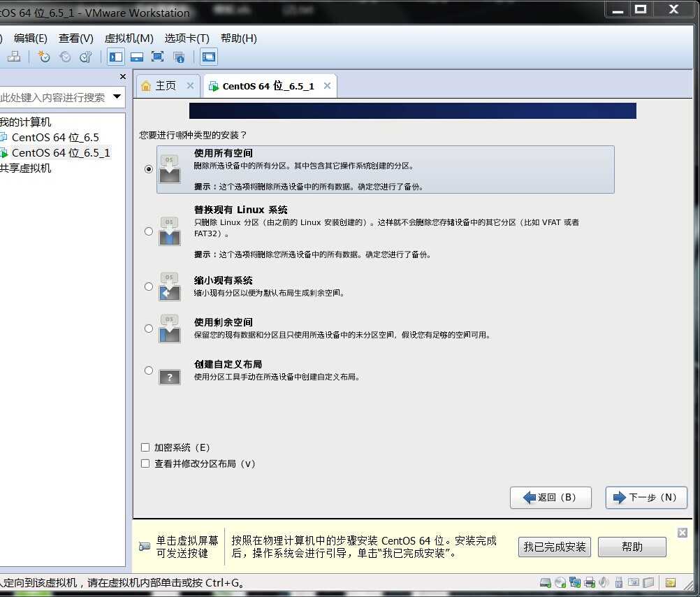Click the CD/DVD drive status icon
Viewport: 700px width, 597px height.
pyautogui.click(x=560, y=582)
